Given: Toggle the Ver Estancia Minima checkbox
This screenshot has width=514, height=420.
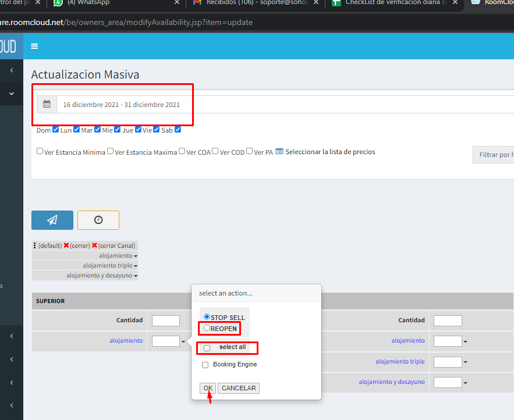Looking at the screenshot, I should pos(40,151).
